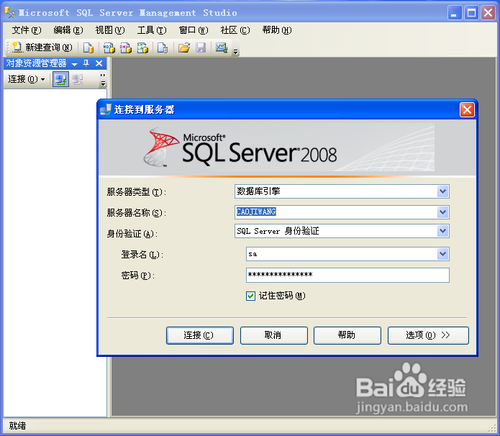This screenshot has height=436, width=500.
Task: Open the main toolbar overflow options arrow
Action: coord(236,51)
